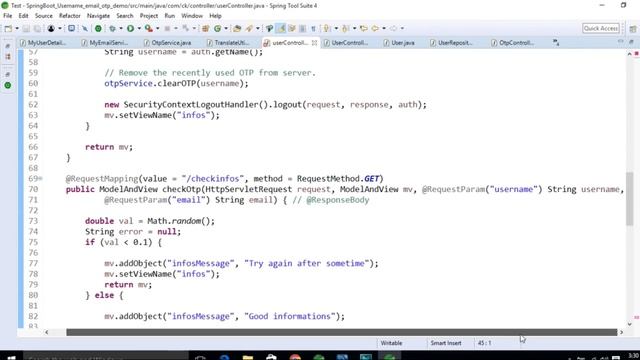Click the Save toolbar icon
The height and width of the screenshot is (360, 640).
click(26, 28)
